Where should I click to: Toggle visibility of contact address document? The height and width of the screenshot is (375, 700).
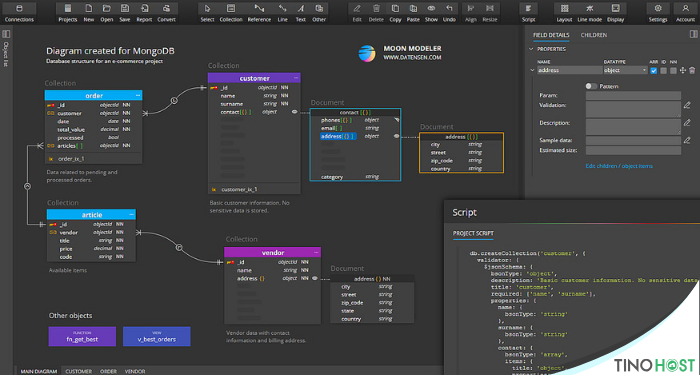pos(396,136)
